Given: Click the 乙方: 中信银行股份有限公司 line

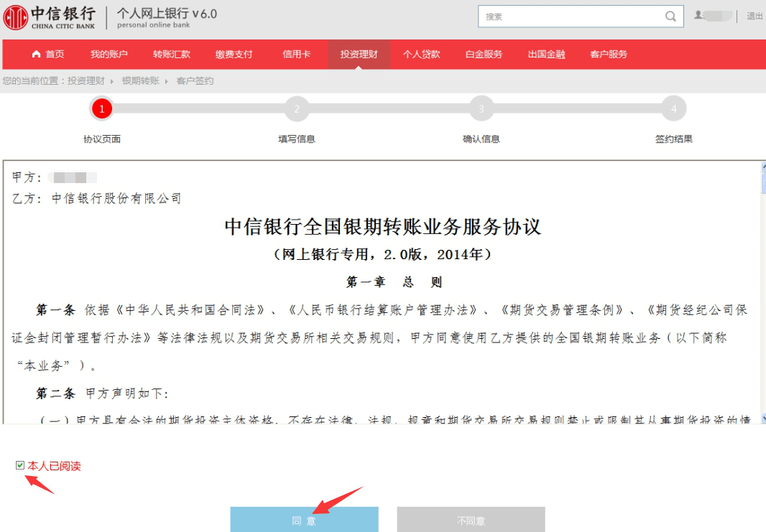Looking at the screenshot, I should tap(97, 198).
